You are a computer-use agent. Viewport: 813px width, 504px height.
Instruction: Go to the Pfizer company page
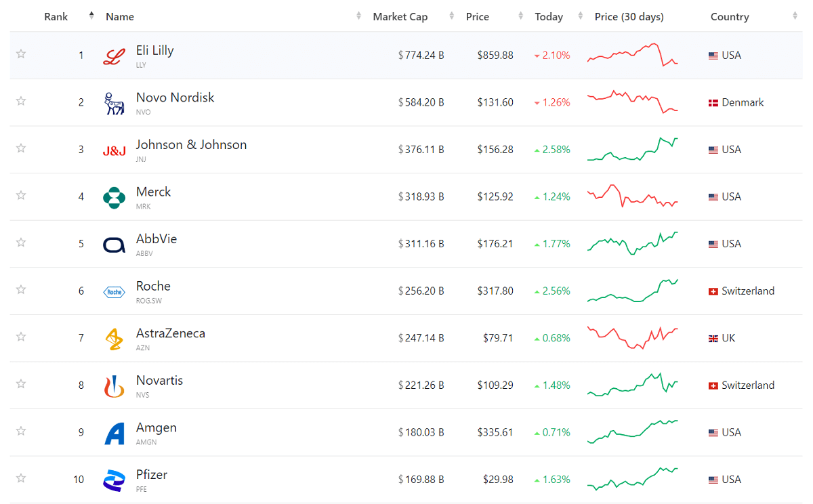(152, 474)
